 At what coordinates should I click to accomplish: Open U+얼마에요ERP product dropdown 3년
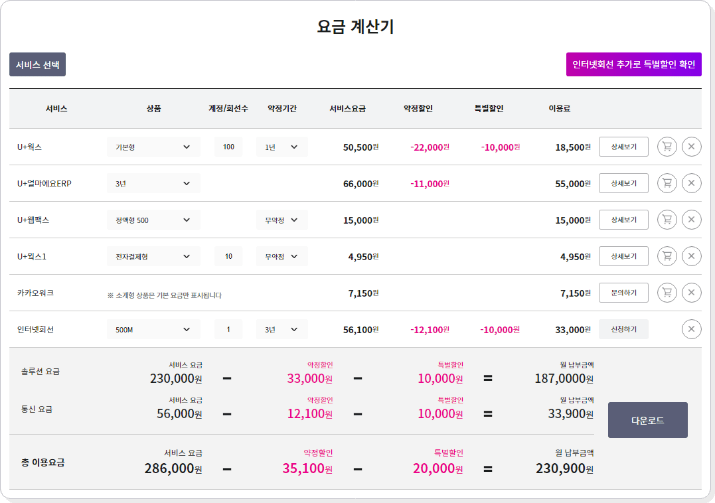(153, 183)
